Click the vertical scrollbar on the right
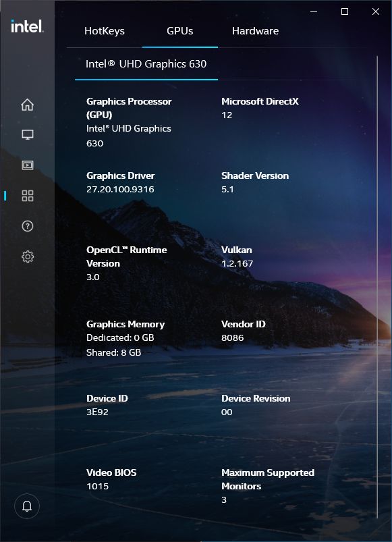Screen dimensions: 392x542 377,287
